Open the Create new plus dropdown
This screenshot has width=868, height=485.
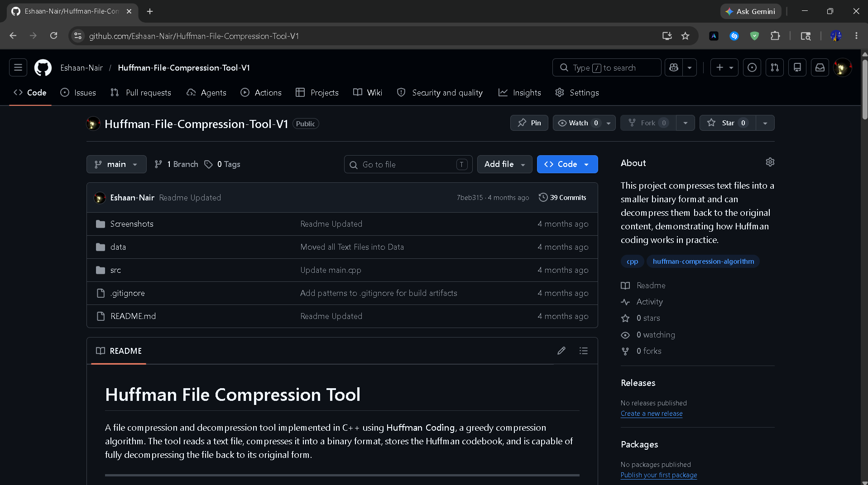click(724, 67)
